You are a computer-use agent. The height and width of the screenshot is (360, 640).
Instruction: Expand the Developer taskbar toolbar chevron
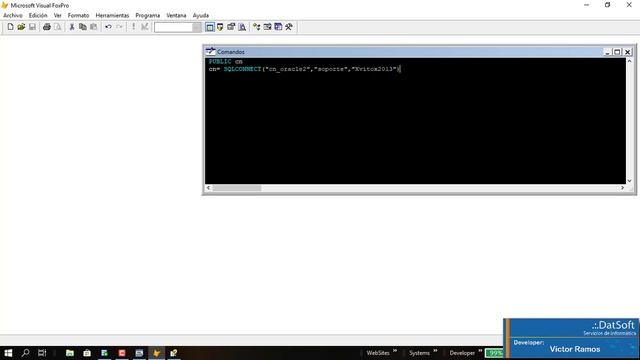tap(480, 351)
